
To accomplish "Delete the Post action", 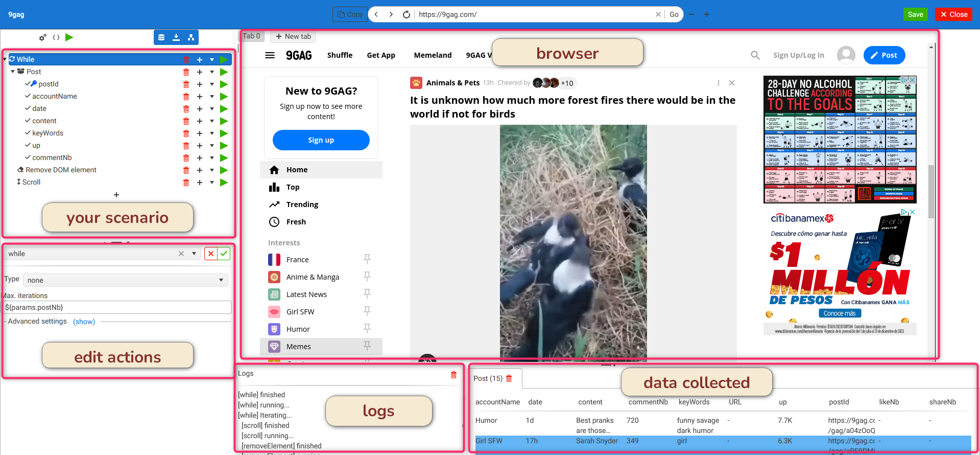I will [186, 72].
